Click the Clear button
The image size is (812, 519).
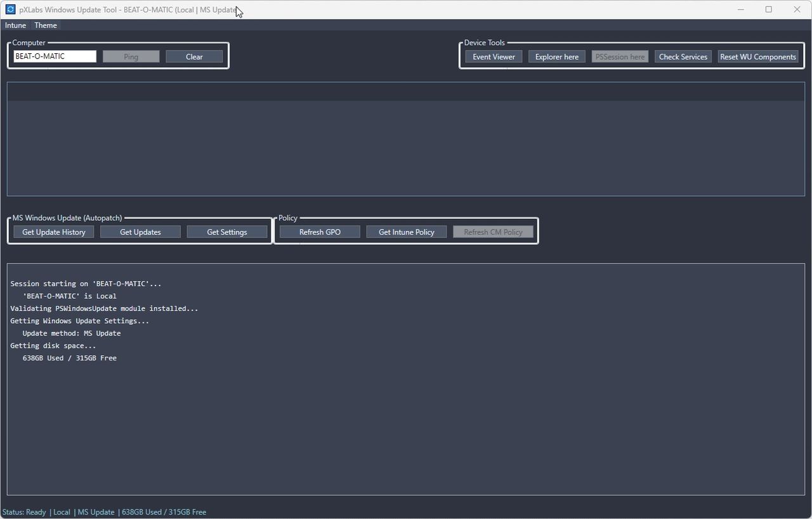pos(194,56)
